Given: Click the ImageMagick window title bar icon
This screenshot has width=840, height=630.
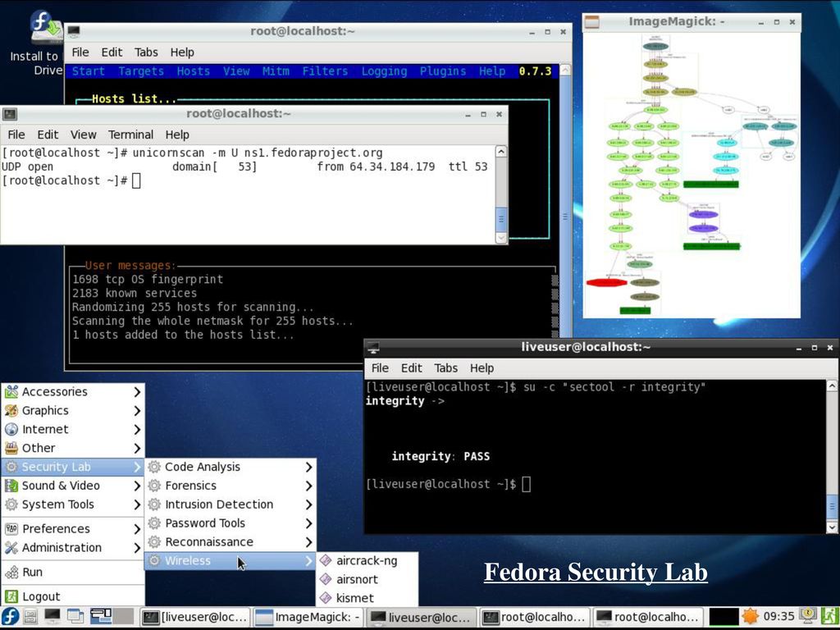Looking at the screenshot, I should pos(592,22).
